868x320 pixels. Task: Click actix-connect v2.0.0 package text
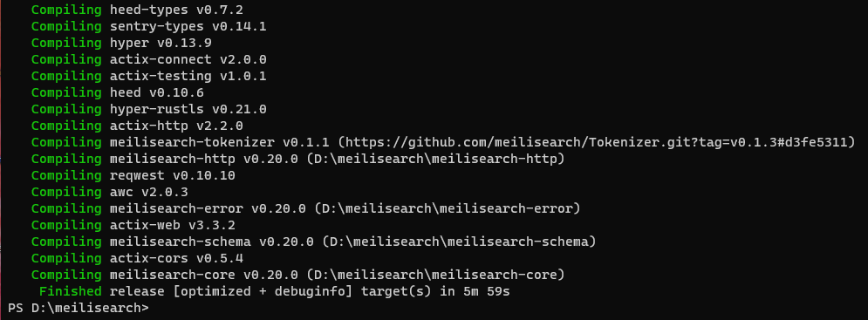[188, 59]
